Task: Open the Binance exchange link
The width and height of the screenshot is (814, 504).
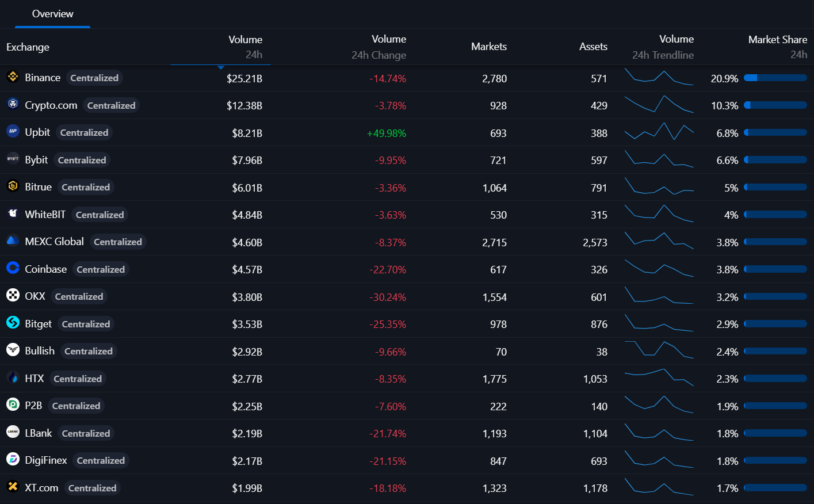Action: pyautogui.click(x=43, y=78)
